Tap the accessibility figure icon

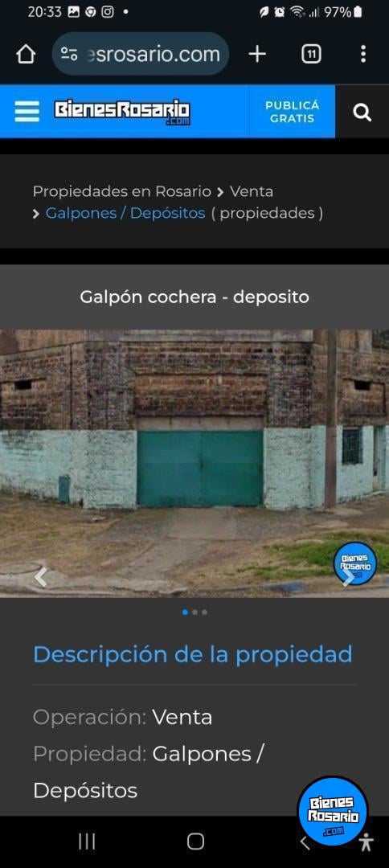click(x=366, y=842)
